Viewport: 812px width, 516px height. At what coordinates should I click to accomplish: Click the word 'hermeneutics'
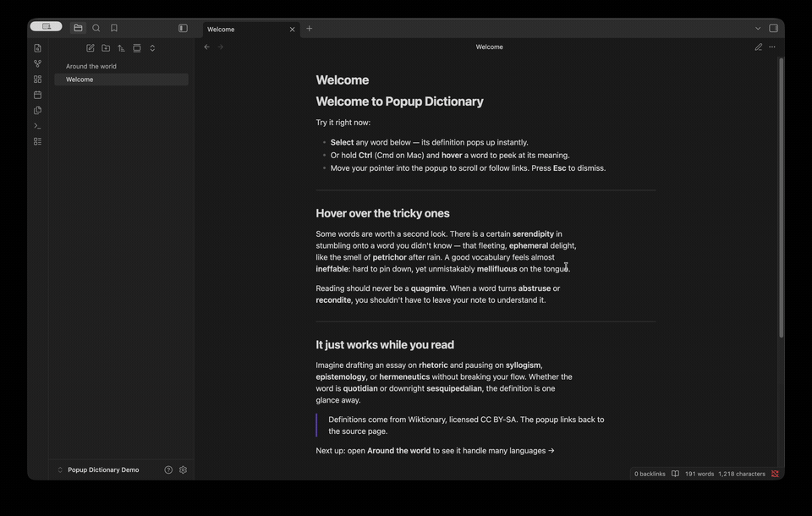404,376
